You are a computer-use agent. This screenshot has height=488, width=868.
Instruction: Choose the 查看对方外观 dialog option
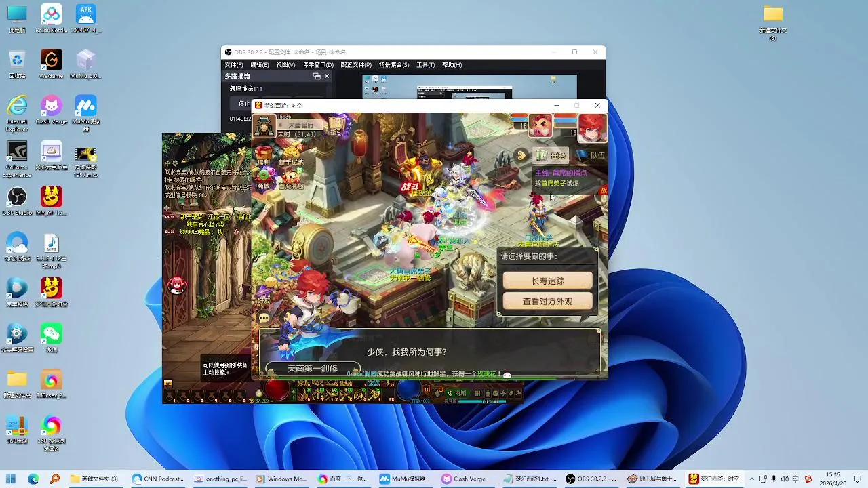pos(548,302)
